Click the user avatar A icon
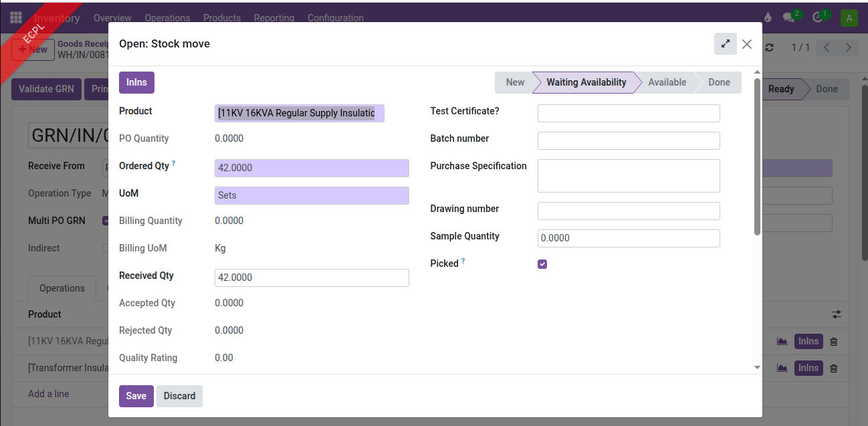 click(x=849, y=18)
